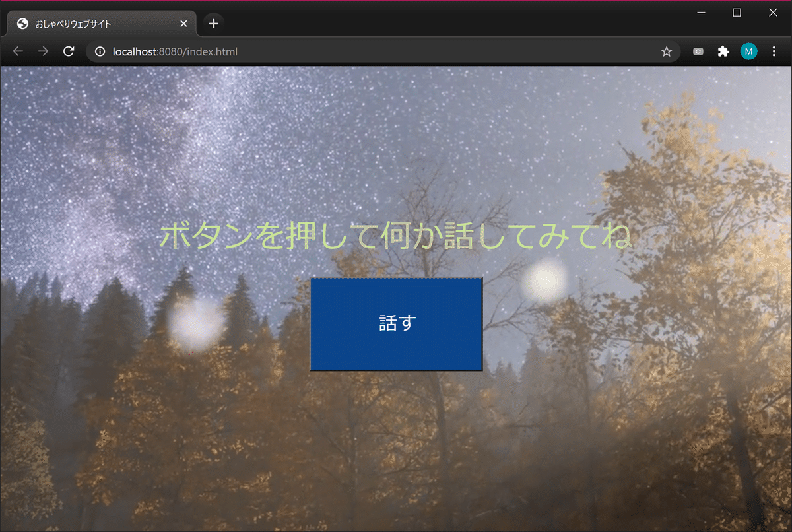Close the おしゃべりウェブサイト tab
This screenshot has width=792, height=532.
tap(183, 23)
